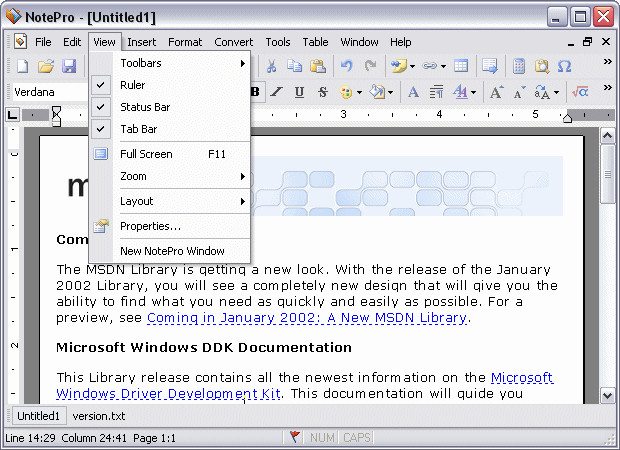
Task: Click the Cut scissors icon
Action: point(271,66)
